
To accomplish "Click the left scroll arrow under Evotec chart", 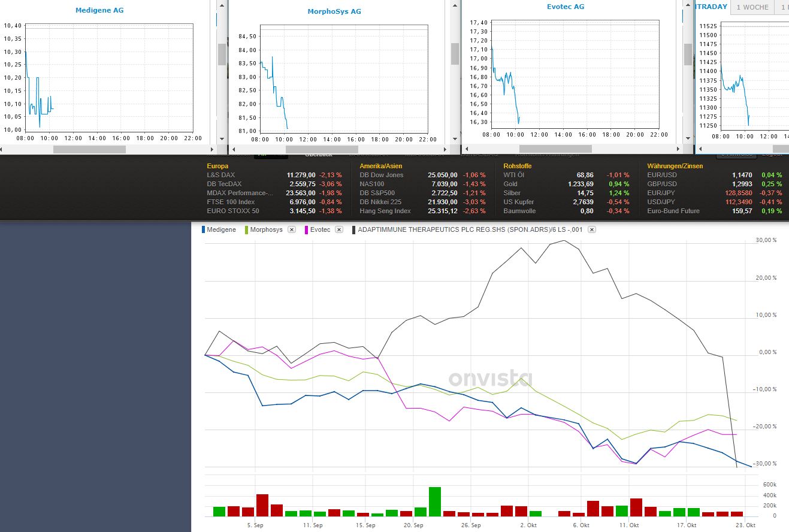I will 465,149.
